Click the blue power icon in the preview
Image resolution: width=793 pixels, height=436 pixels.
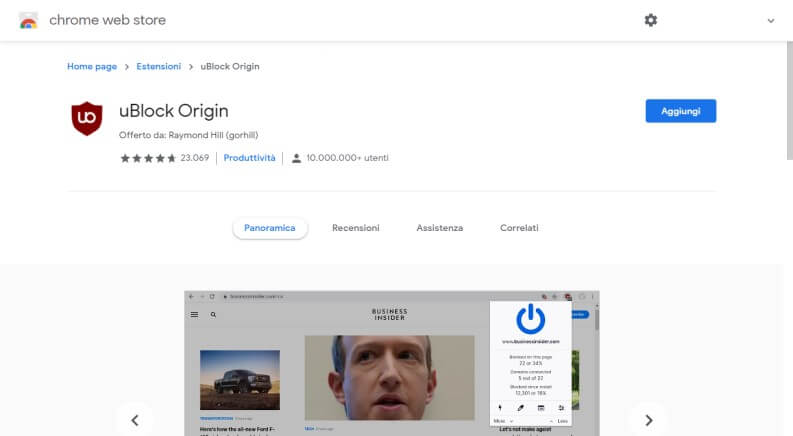(x=531, y=319)
